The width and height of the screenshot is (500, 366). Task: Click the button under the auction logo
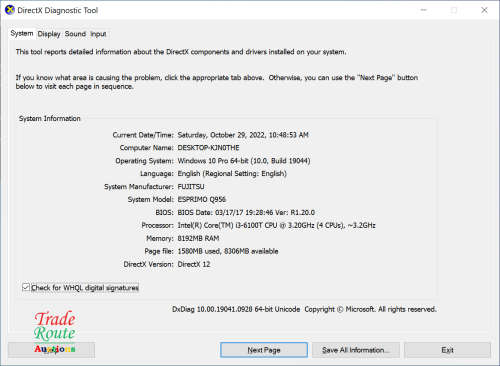(x=51, y=350)
